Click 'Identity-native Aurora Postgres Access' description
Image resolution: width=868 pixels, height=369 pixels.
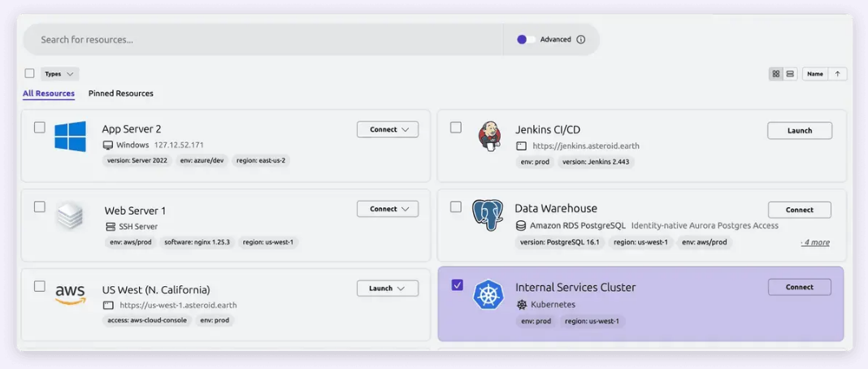705,226
